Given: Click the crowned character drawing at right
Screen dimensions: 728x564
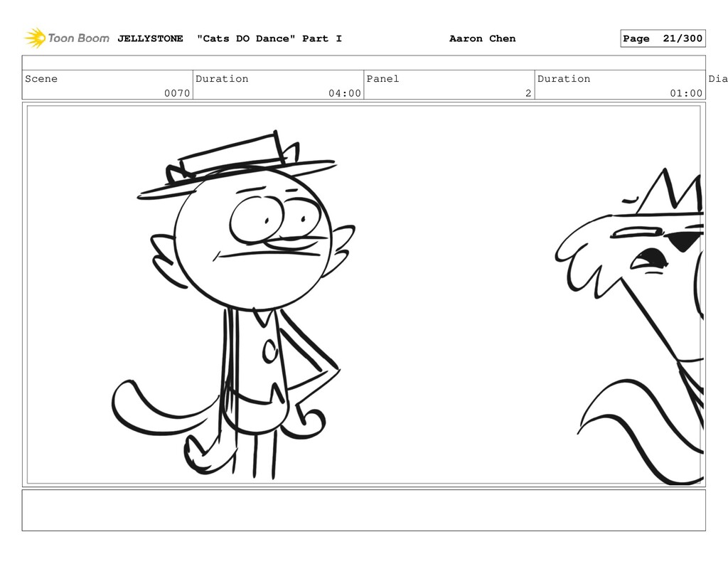Looking at the screenshot, I should [x=630, y=326].
